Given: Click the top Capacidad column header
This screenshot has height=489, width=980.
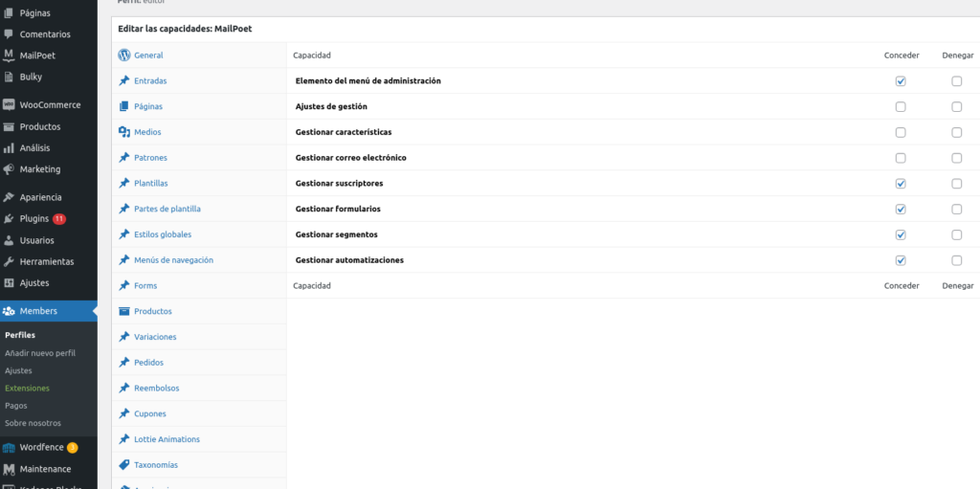Looking at the screenshot, I should point(312,56).
